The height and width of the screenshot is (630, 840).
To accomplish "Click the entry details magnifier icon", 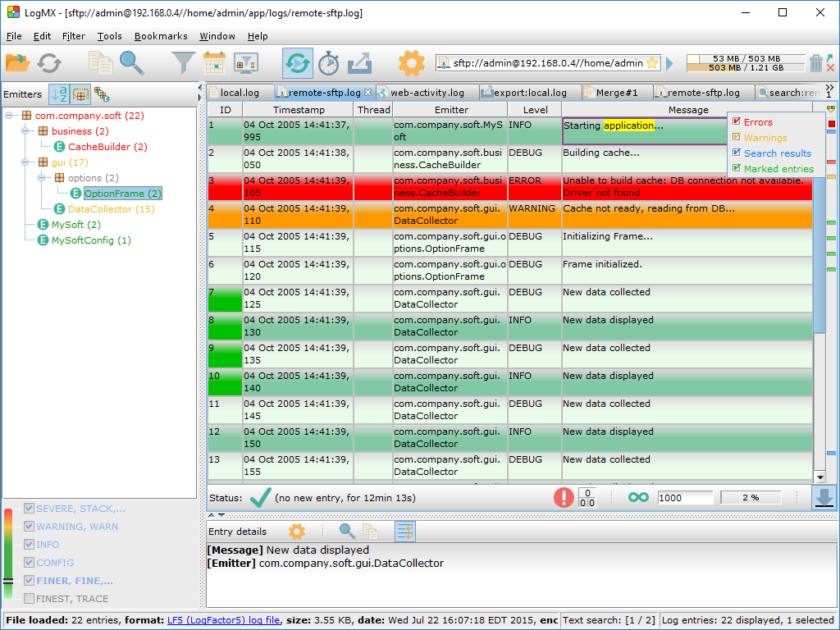I will click(347, 532).
